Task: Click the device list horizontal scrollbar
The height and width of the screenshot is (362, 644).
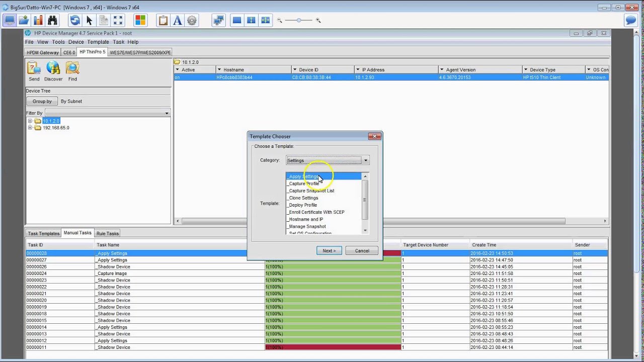Action: coord(373,221)
